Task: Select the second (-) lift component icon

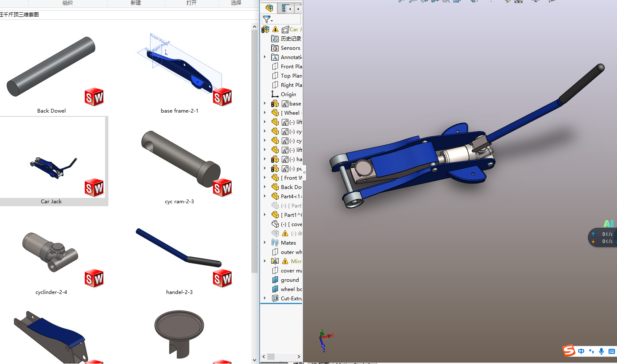Action: click(x=275, y=150)
